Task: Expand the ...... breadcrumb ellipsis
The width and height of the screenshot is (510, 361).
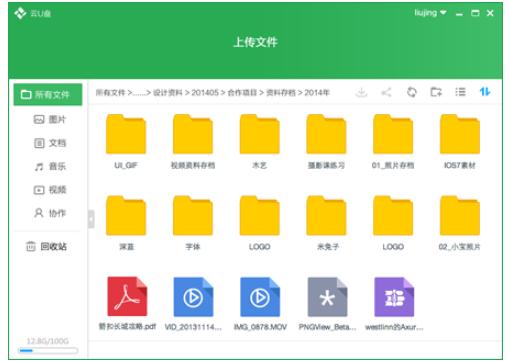Action: [140, 93]
